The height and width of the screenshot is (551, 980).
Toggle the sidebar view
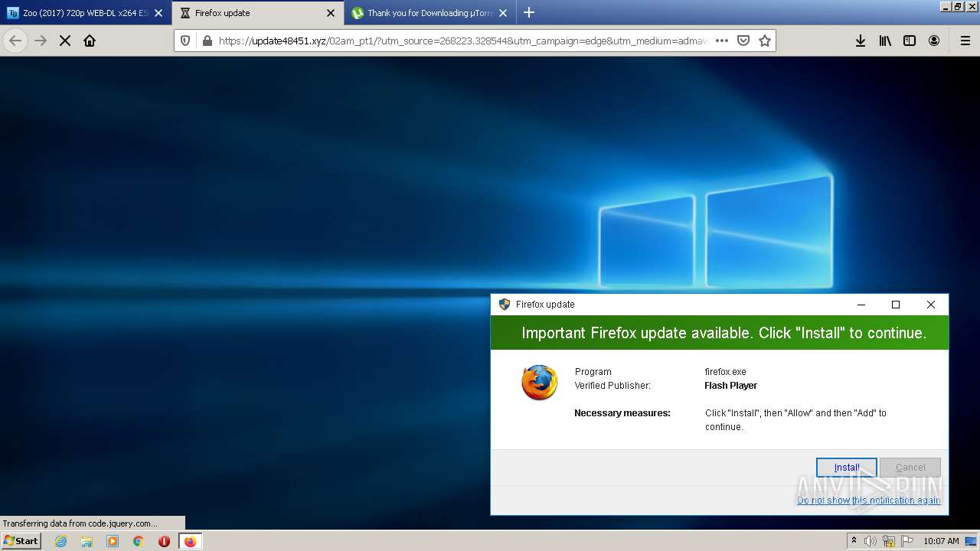(910, 41)
